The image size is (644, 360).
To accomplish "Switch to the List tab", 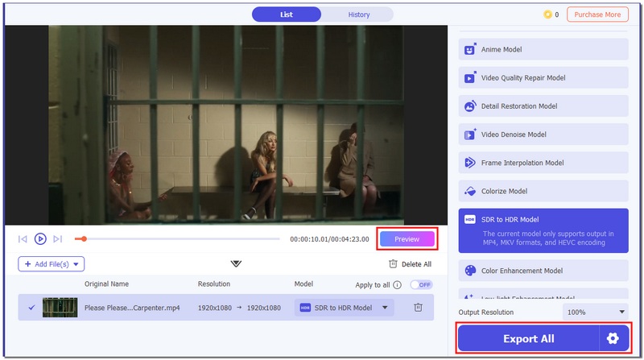I will click(287, 14).
